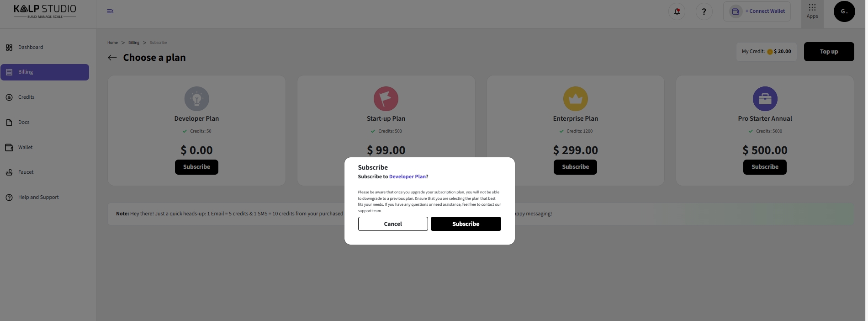Click the Pro Starter Annual briefcase icon
The height and width of the screenshot is (321, 868).
(x=765, y=99)
